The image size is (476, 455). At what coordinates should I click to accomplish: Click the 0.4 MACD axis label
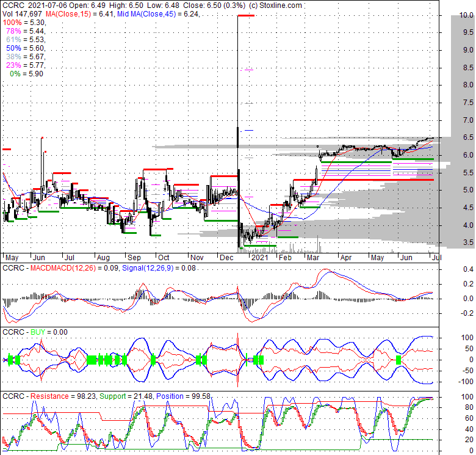click(x=468, y=269)
